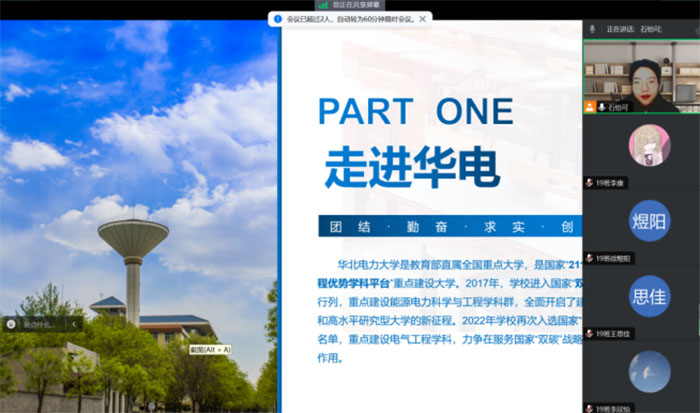Click the blue info icon in notification
The width and height of the screenshot is (700, 413).
pyautogui.click(x=275, y=18)
